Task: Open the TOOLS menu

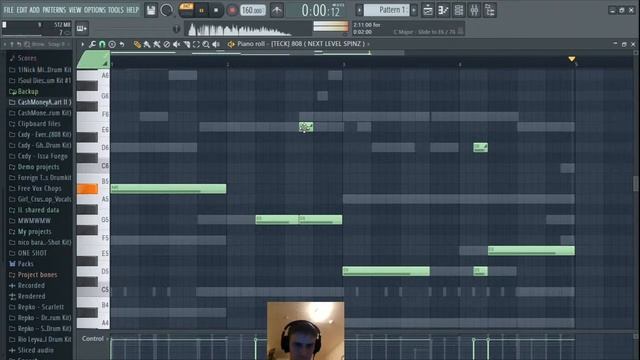Action: click(116, 10)
